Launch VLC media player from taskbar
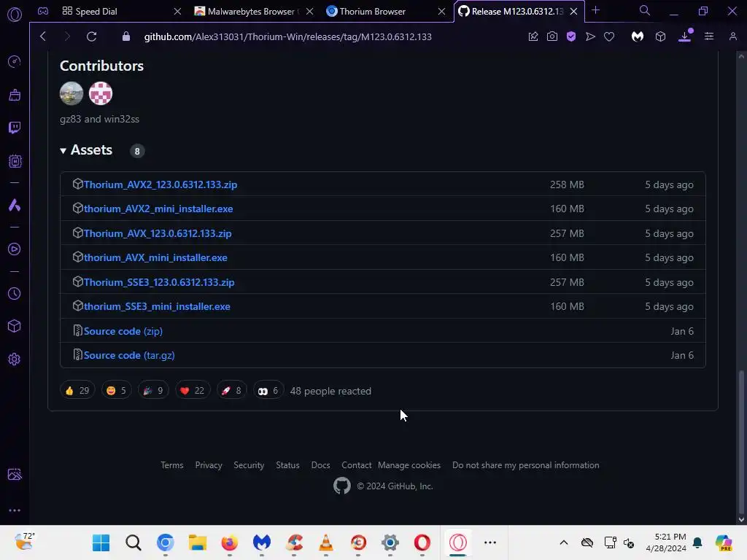Screen dimensions: 747x560 coord(326,542)
